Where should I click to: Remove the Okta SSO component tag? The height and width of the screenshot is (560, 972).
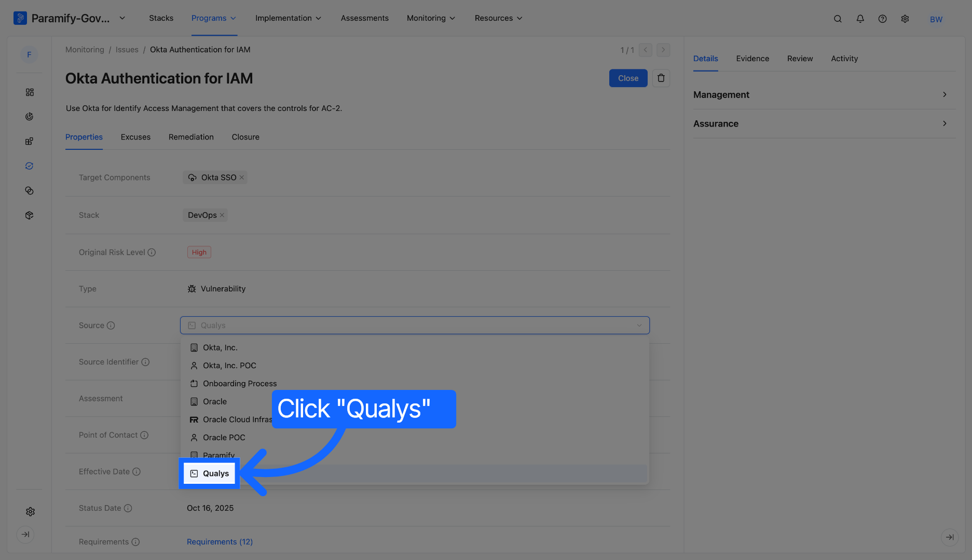241,177
